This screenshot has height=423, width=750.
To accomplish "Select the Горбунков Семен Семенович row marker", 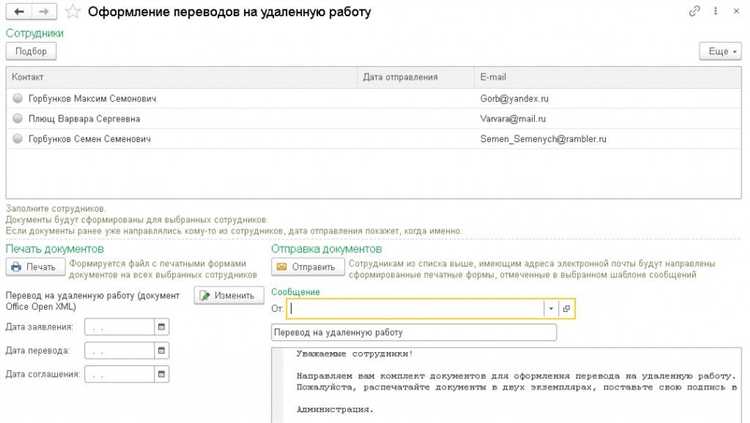I will click(17, 139).
